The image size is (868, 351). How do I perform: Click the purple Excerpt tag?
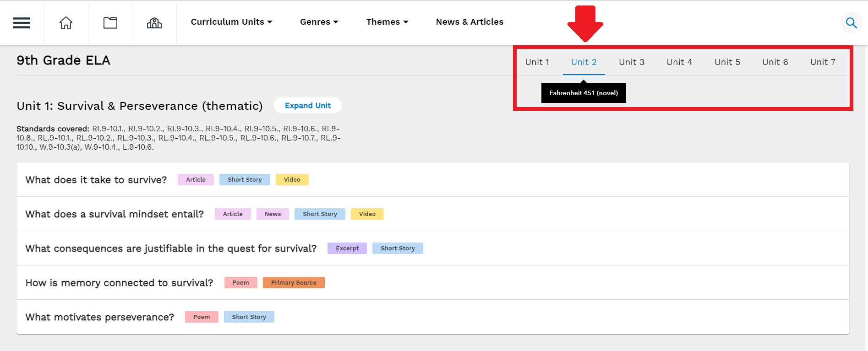click(347, 248)
